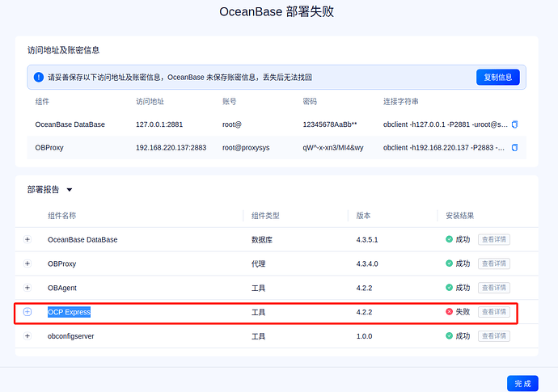Click OBProxy obclient connection string

click(x=444, y=148)
